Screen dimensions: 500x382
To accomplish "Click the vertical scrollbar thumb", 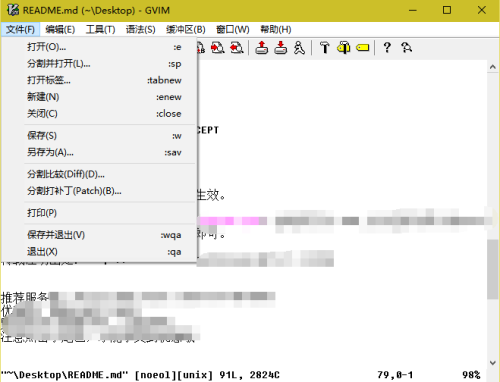I will pyautogui.click(x=493, y=269).
